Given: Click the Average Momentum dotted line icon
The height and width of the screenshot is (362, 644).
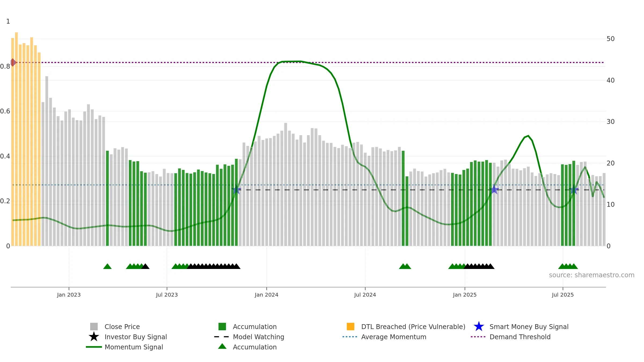Looking at the screenshot, I should pyautogui.click(x=350, y=337).
